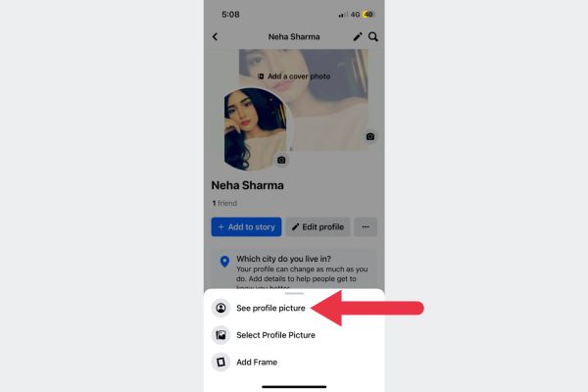Tap the blue location pin icon
Viewport: 588px width, 392px height.
click(224, 262)
